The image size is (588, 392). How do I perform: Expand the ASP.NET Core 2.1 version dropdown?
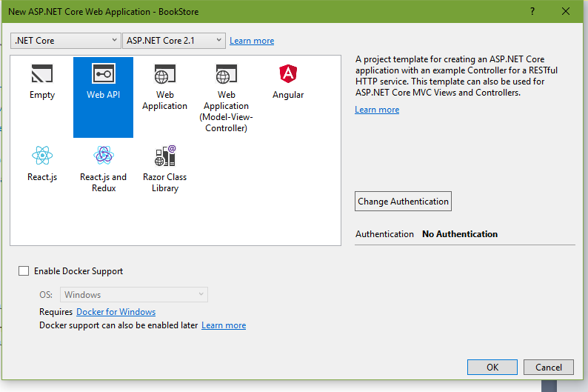pyautogui.click(x=174, y=41)
